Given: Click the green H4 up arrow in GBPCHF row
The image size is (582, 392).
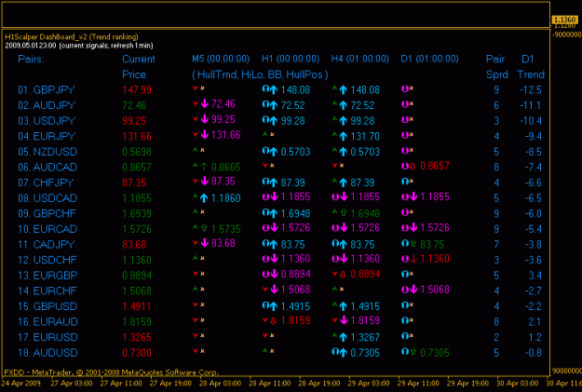Looking at the screenshot, I should (x=344, y=213).
